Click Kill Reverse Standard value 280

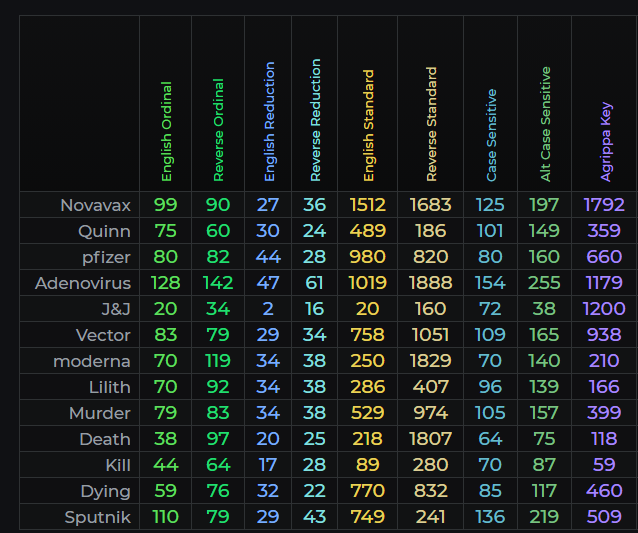pos(430,465)
